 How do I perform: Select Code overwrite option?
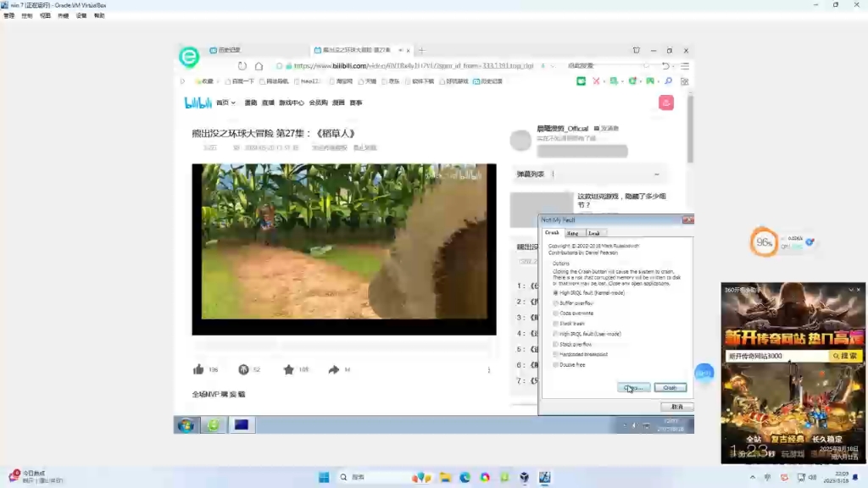[x=574, y=313]
